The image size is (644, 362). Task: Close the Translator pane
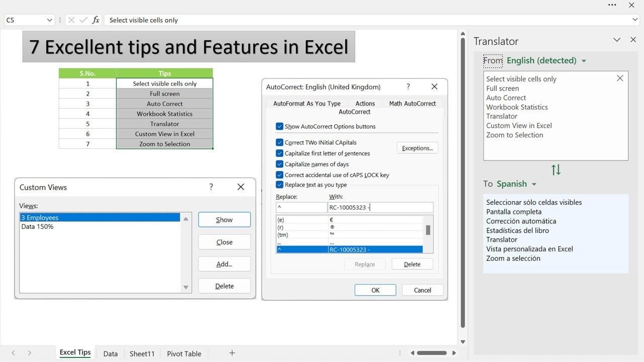click(633, 40)
